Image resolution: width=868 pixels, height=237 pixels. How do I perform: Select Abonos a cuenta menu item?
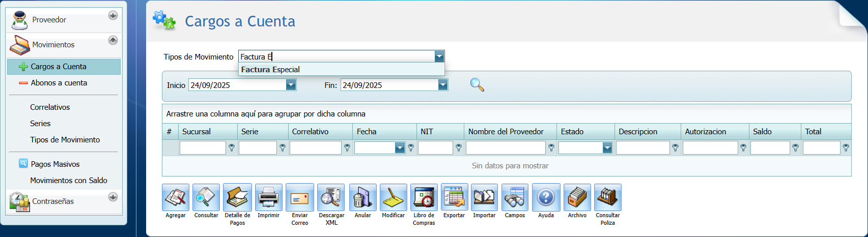coord(59,83)
